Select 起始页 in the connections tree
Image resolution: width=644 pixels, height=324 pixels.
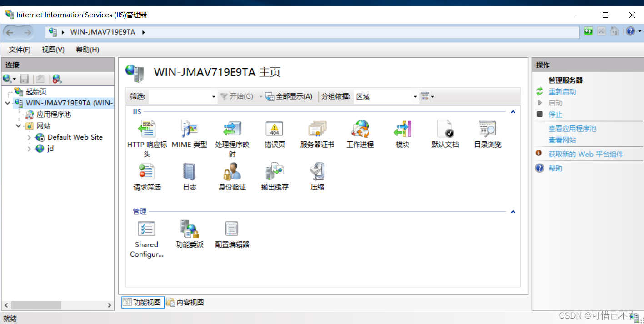(x=36, y=91)
